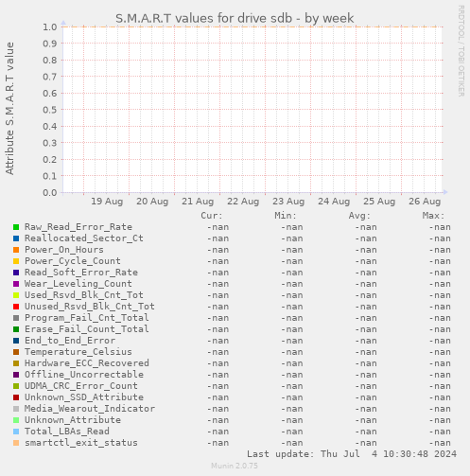Click the light blue Total_LBAs_Read swatch
Image resolution: width=470 pixels, height=476 pixels.
point(16,432)
